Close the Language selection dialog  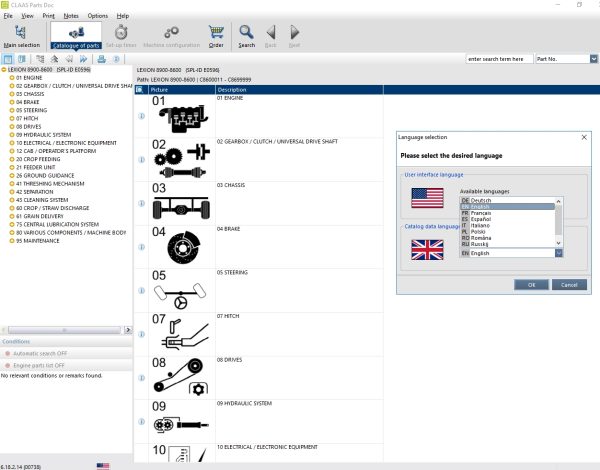coord(584,137)
